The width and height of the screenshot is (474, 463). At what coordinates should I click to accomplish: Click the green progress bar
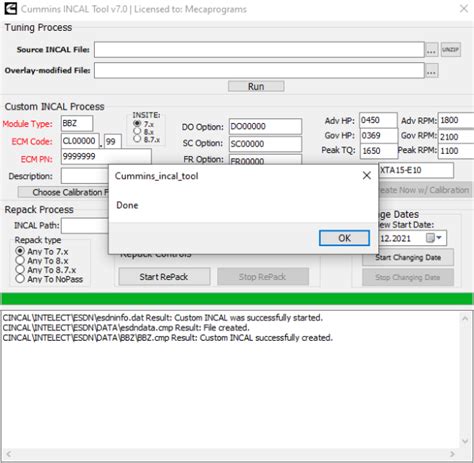tap(237, 299)
